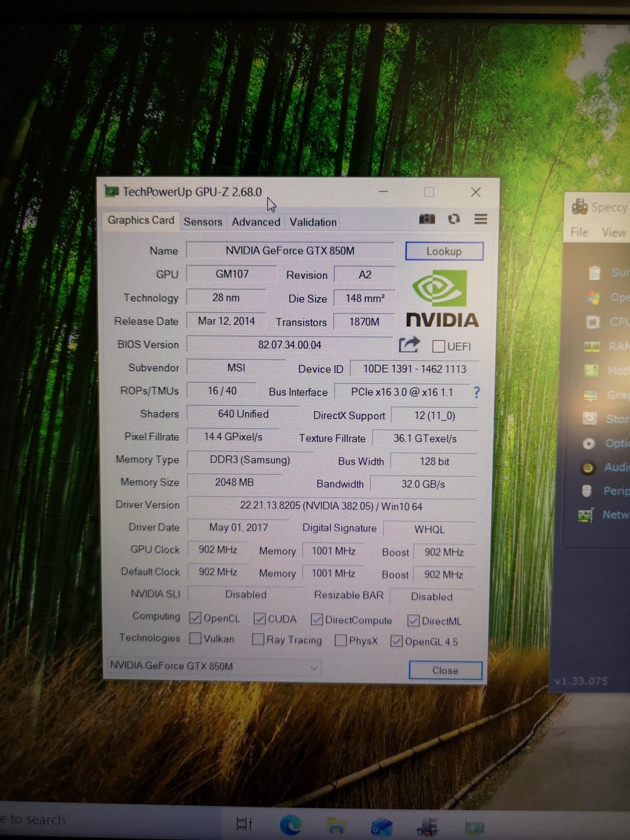Toggle the UEFI checkbox

[439, 346]
